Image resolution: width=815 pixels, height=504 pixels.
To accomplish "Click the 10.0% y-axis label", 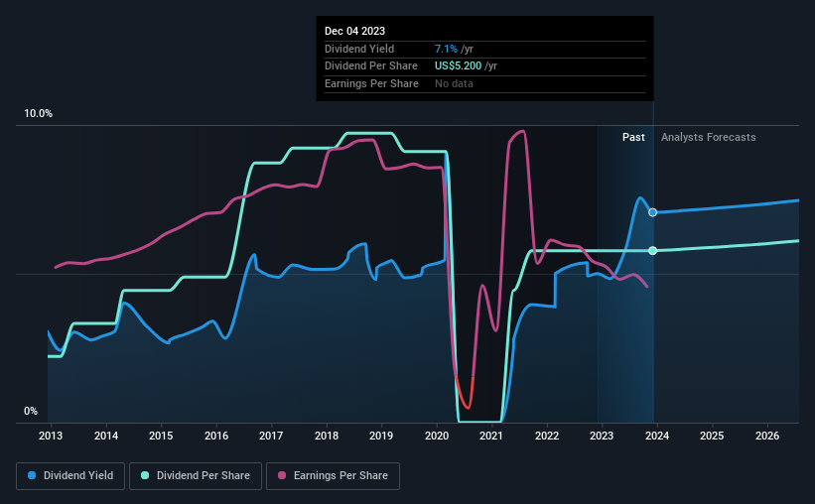I will (x=39, y=114).
